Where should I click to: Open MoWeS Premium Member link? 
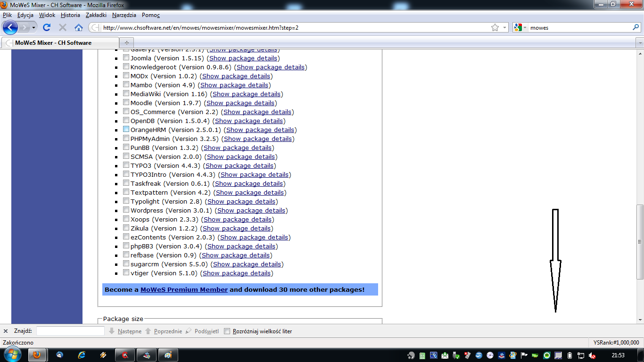(184, 289)
